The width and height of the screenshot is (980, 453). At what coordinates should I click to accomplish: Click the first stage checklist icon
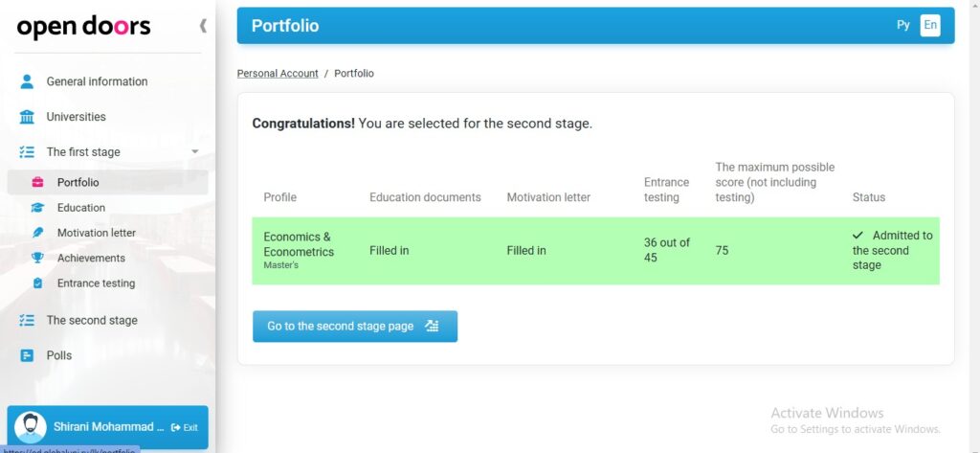26,152
